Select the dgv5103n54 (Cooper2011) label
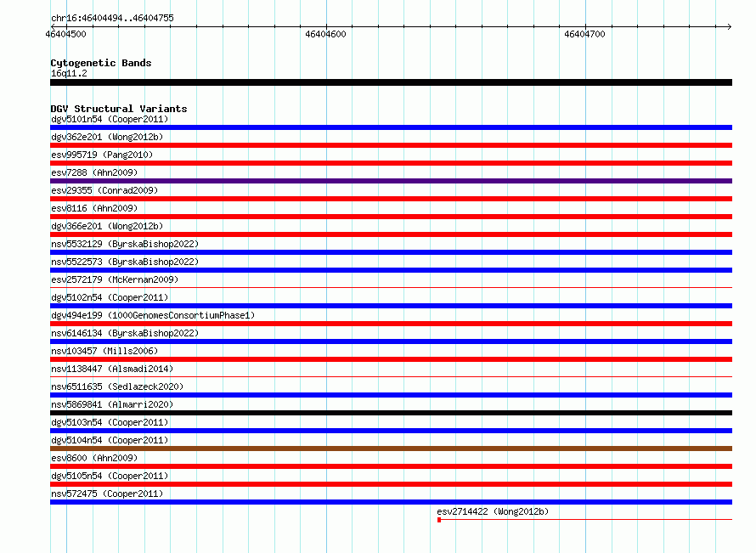 pos(110,422)
